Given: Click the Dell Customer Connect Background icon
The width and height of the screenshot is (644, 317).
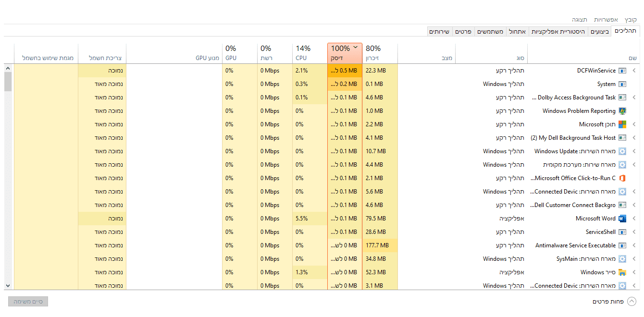Looking at the screenshot, I should click(x=622, y=205).
